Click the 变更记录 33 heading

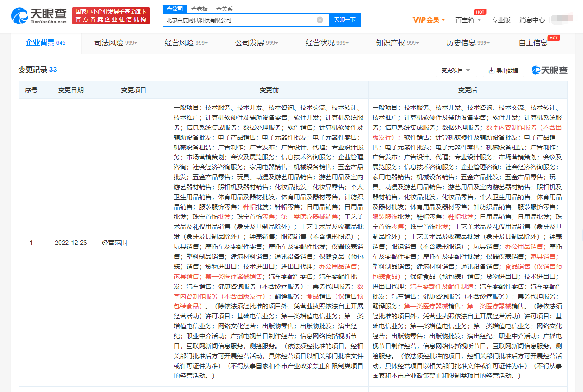pyautogui.click(x=37, y=70)
